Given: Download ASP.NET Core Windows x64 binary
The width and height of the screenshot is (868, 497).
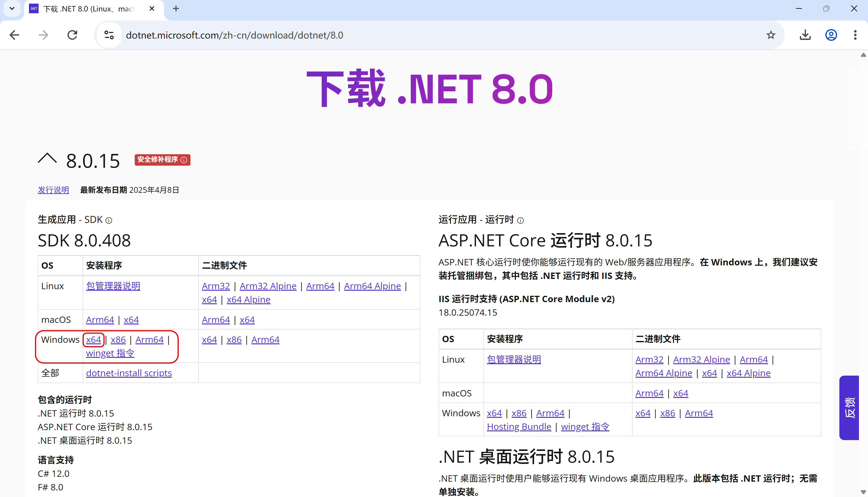Looking at the screenshot, I should pyautogui.click(x=643, y=413).
